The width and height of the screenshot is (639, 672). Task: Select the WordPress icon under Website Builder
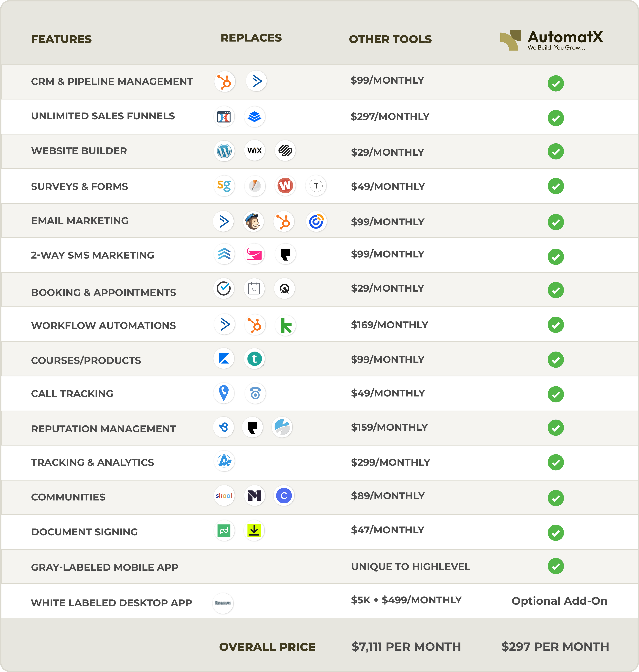coord(224,151)
